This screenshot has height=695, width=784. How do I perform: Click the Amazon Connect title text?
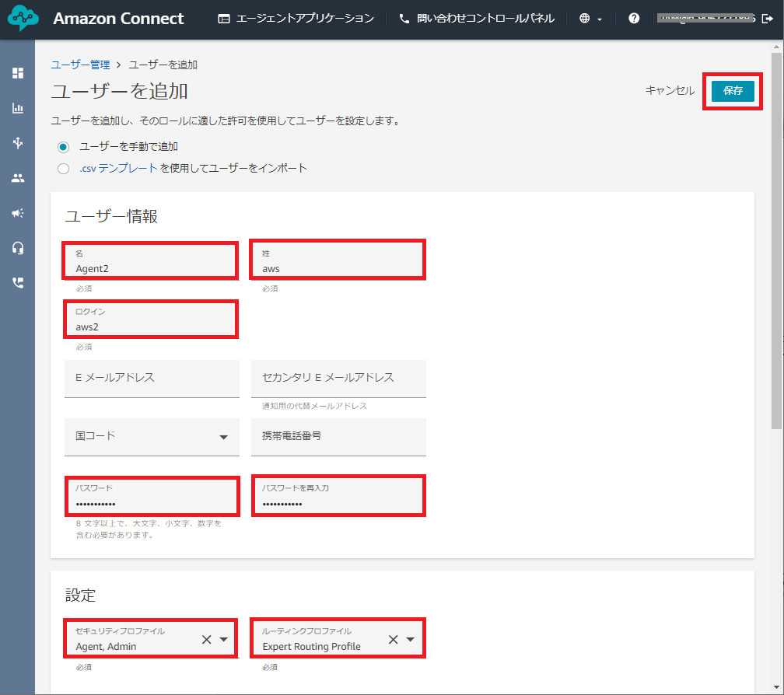click(x=118, y=19)
